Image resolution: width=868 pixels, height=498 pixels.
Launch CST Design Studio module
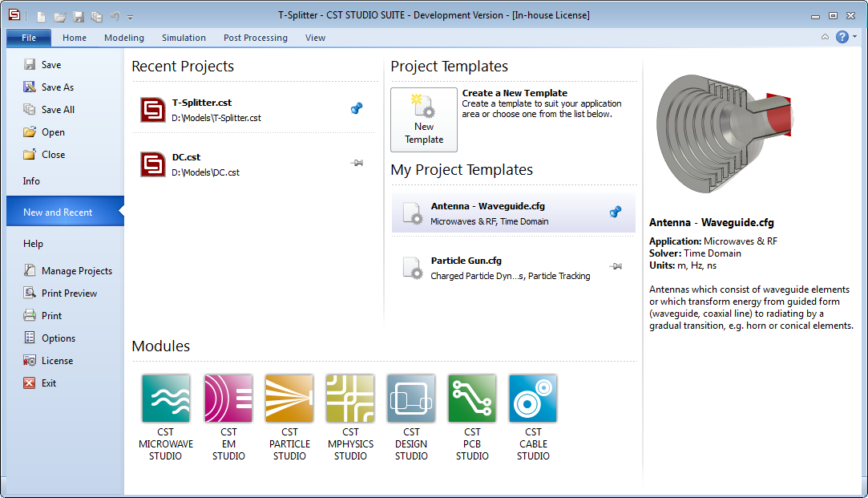410,417
